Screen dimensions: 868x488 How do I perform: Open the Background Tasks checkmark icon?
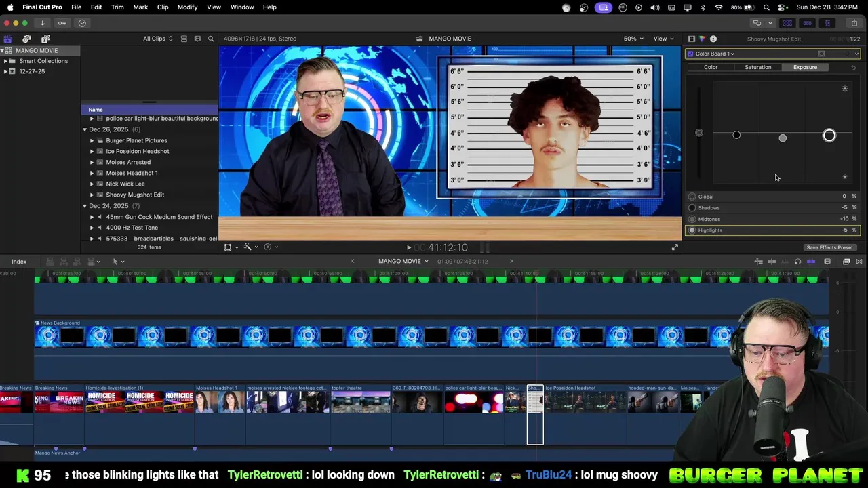pos(82,23)
